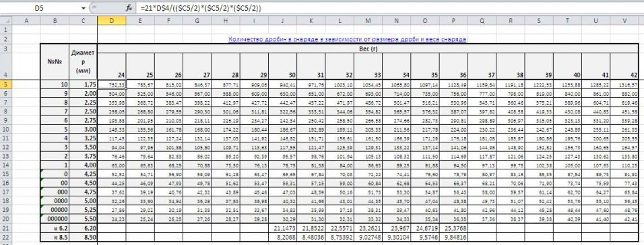The width and height of the screenshot is (644, 245).
Task: Click the №№ header cell
Action: tap(55, 61)
